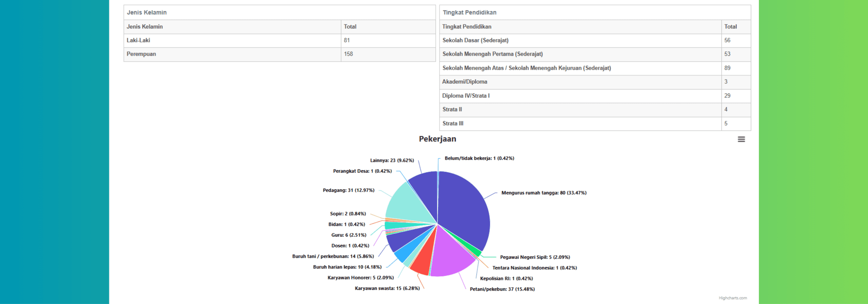Click the Laki-Laki table row

[x=279, y=40]
